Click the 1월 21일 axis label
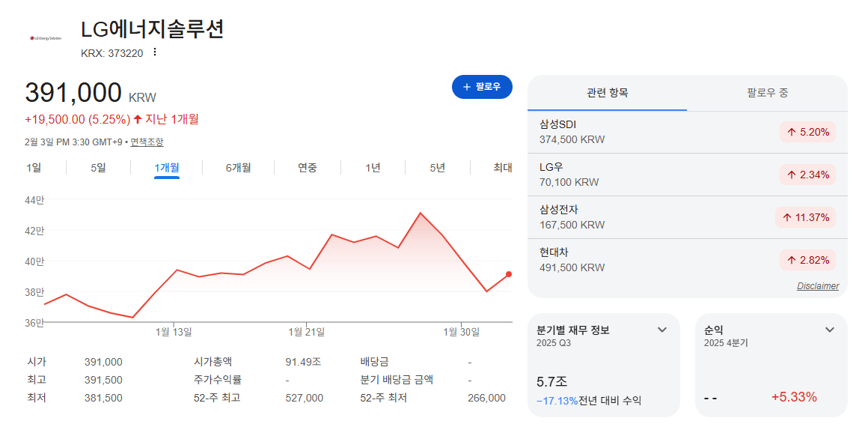The image size is (868, 424). (307, 332)
